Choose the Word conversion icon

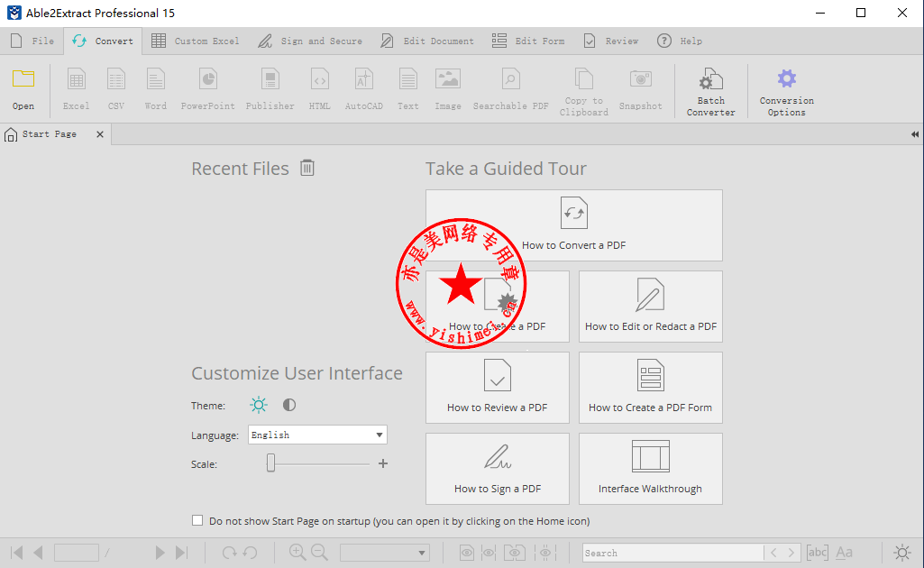coord(156,79)
